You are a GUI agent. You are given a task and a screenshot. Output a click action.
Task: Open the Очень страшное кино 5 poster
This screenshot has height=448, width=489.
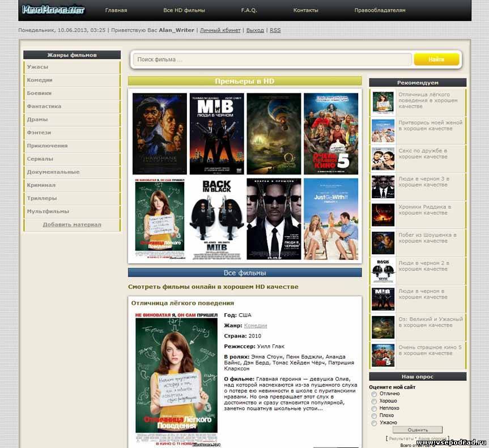click(x=331, y=134)
